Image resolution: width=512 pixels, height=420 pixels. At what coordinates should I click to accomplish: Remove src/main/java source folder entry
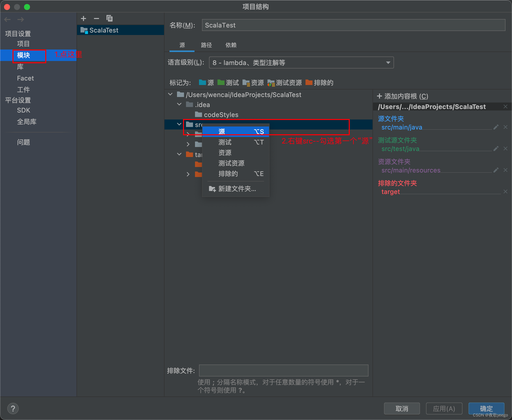[505, 127]
